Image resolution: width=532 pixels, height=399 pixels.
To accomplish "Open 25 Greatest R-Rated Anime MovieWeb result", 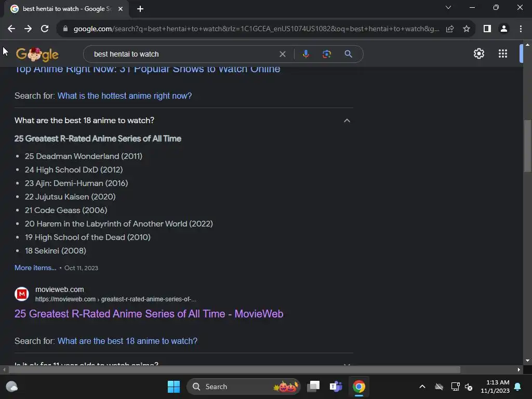I will [149, 314].
